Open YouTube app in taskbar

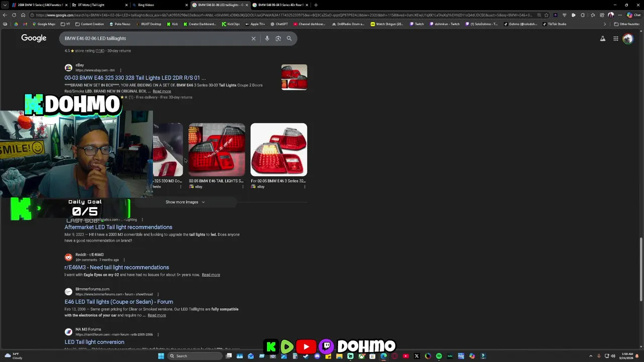tap(406, 356)
